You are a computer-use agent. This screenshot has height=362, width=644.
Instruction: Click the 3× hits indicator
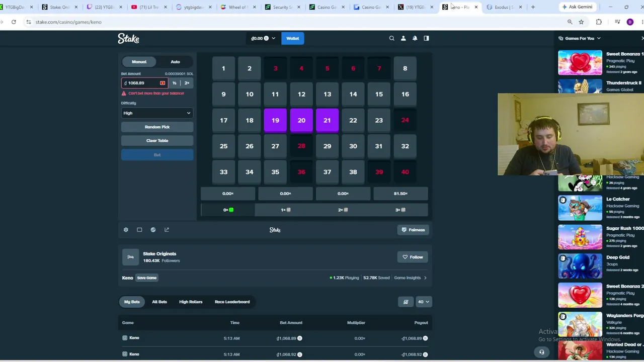pos(400,210)
